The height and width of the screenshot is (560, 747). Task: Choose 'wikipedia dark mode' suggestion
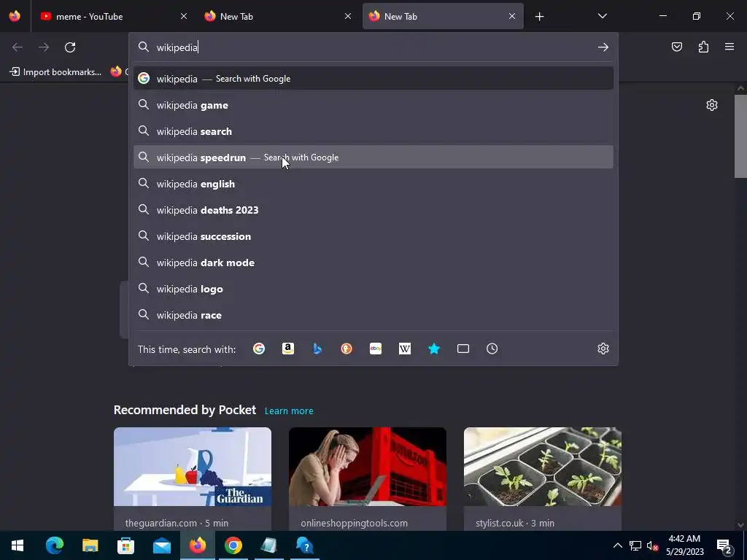click(x=373, y=262)
